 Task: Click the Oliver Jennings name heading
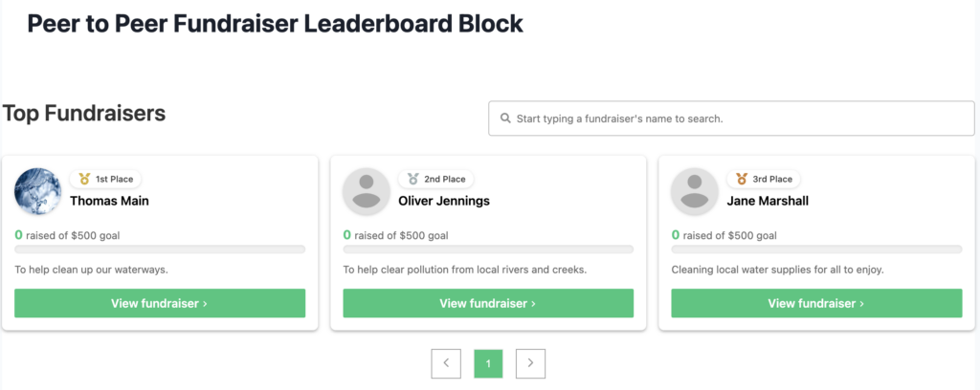pos(444,201)
